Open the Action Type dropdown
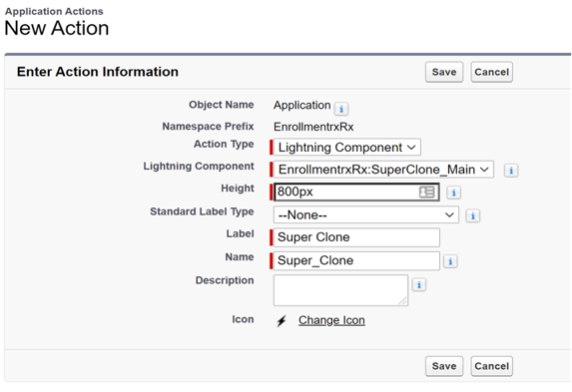The height and width of the screenshot is (392, 572). (347, 148)
